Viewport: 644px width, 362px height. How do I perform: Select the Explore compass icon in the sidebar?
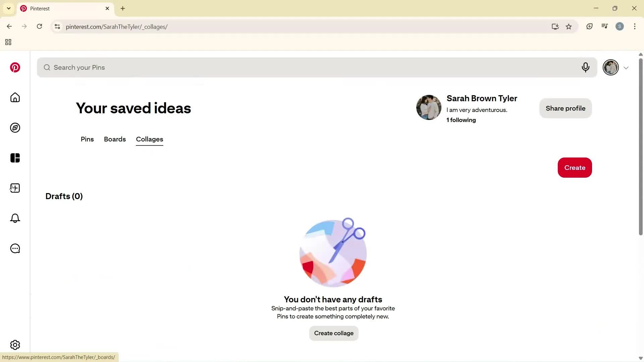point(15,128)
